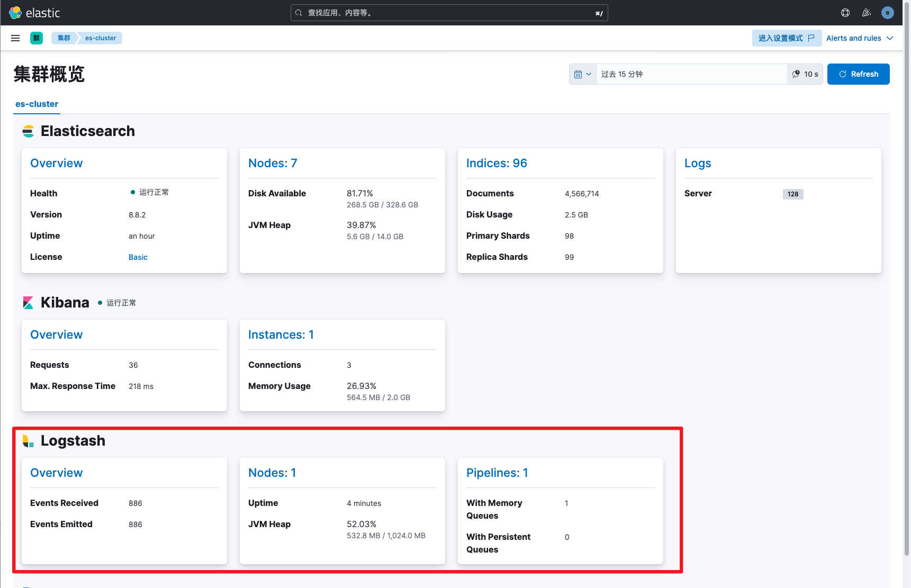Image resolution: width=911 pixels, height=588 pixels.
Task: Click 进入设置模式 button
Action: pyautogui.click(x=787, y=38)
